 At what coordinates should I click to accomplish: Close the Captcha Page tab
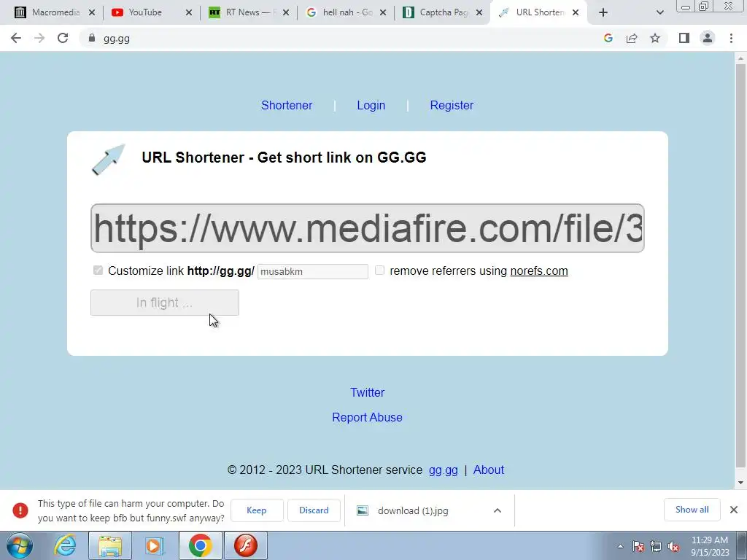point(479,12)
